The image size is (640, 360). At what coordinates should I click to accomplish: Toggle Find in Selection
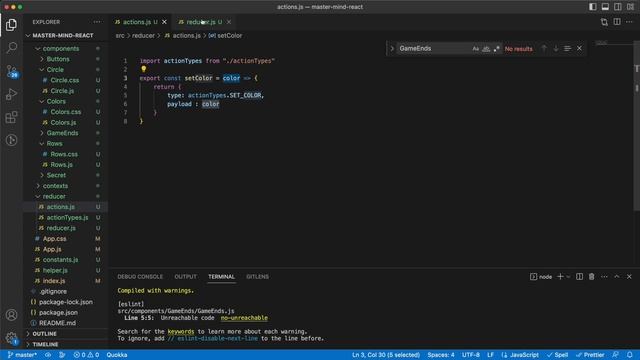point(567,49)
